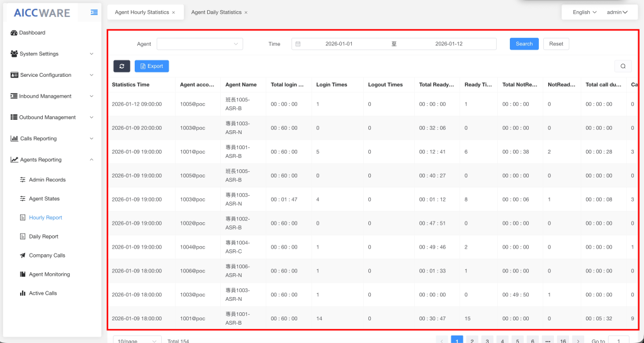Click the Login Times column header
This screenshot has width=644, height=343.
[x=332, y=84]
